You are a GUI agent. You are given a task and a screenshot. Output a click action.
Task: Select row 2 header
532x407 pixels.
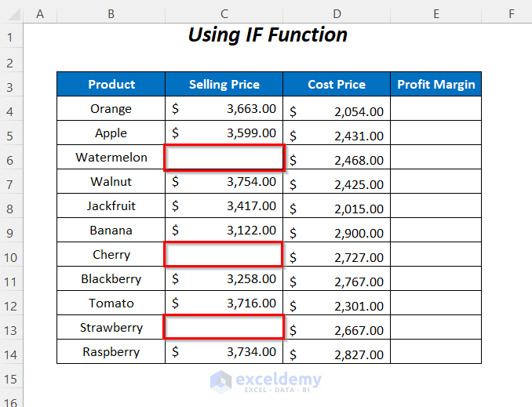point(11,60)
